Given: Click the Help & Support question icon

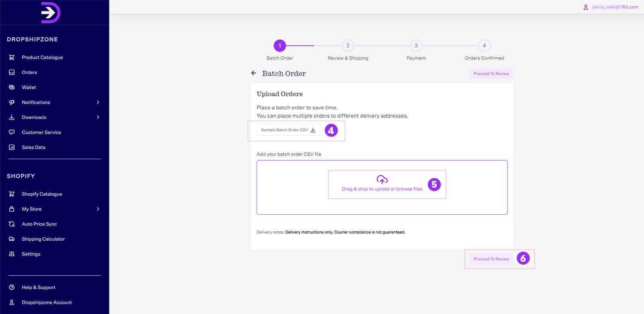Looking at the screenshot, I should click(x=12, y=287).
